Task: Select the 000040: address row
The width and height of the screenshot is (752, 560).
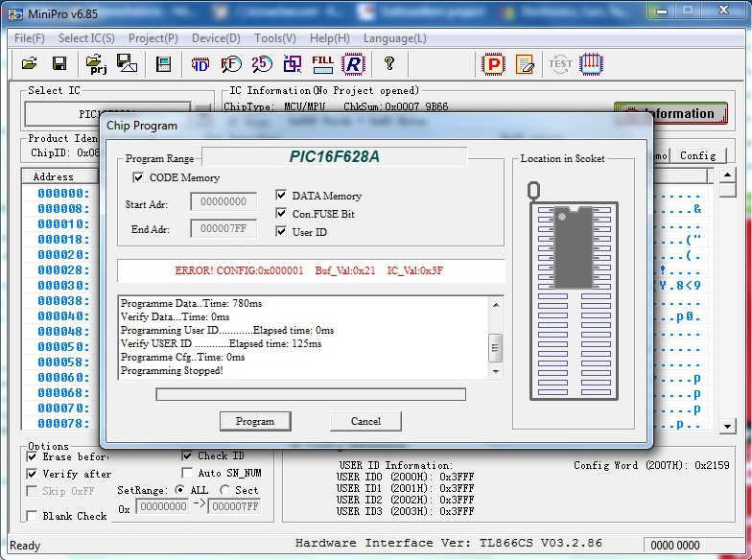Action: point(63,316)
